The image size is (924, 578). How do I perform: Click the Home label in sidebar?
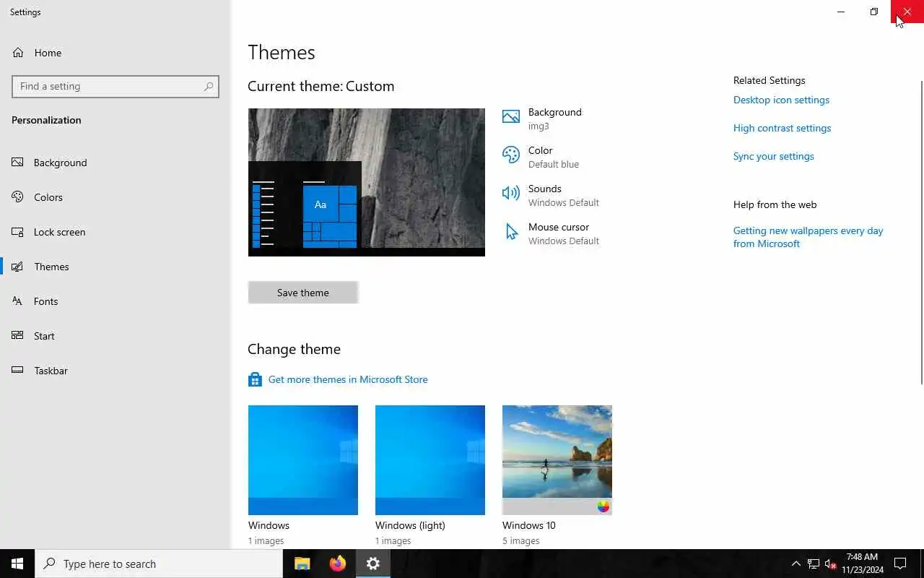(48, 53)
